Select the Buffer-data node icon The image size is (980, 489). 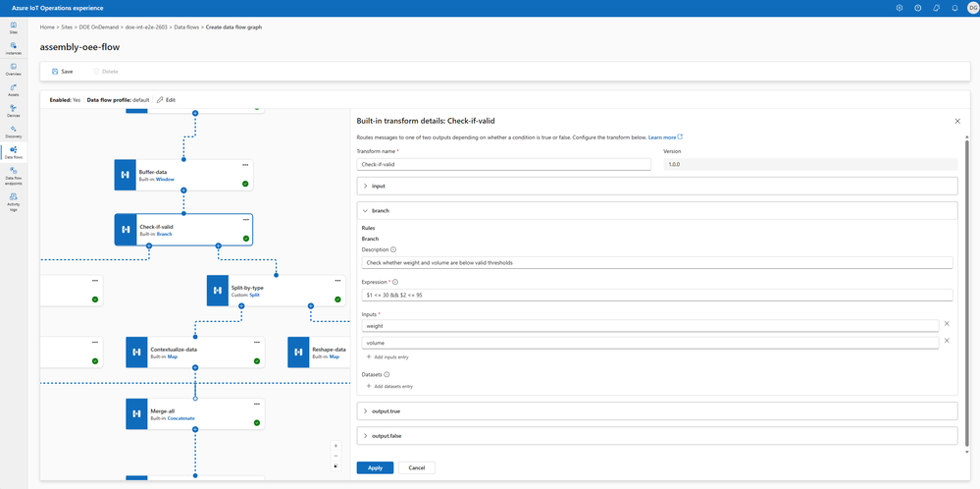[125, 175]
